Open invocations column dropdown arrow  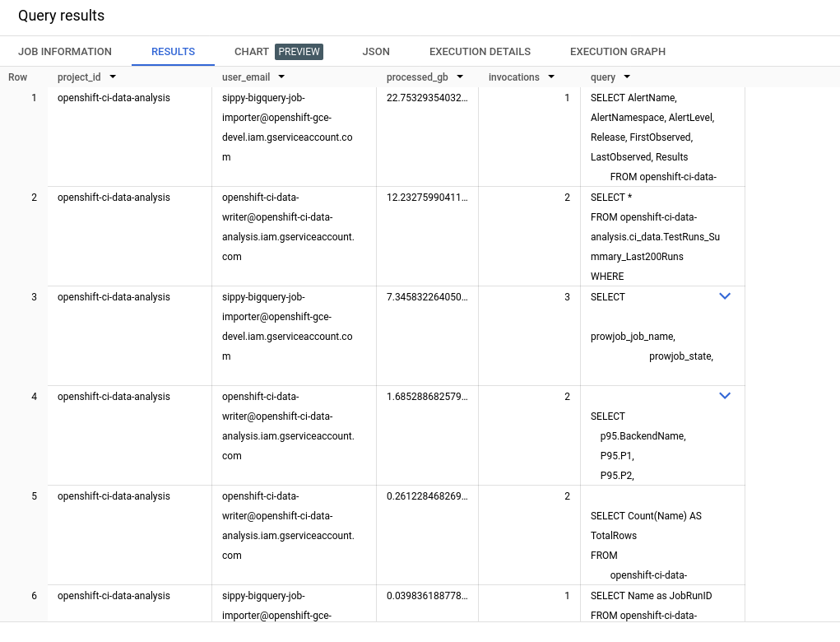coord(551,77)
